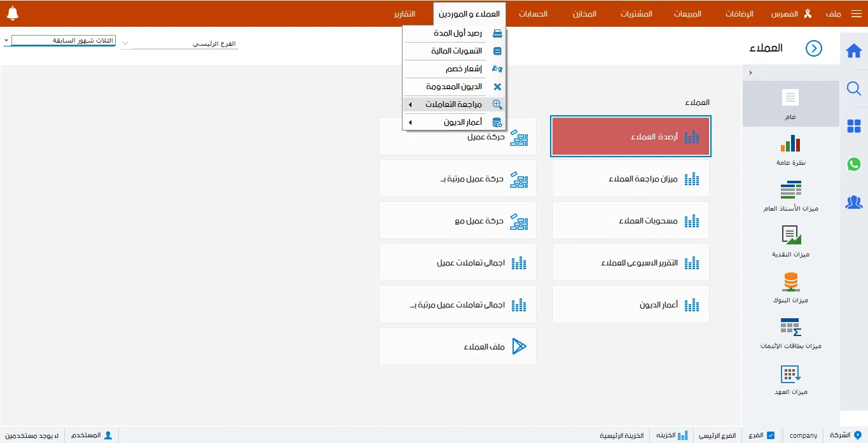Open the home screen icon
868x443 pixels.
pos(854,50)
